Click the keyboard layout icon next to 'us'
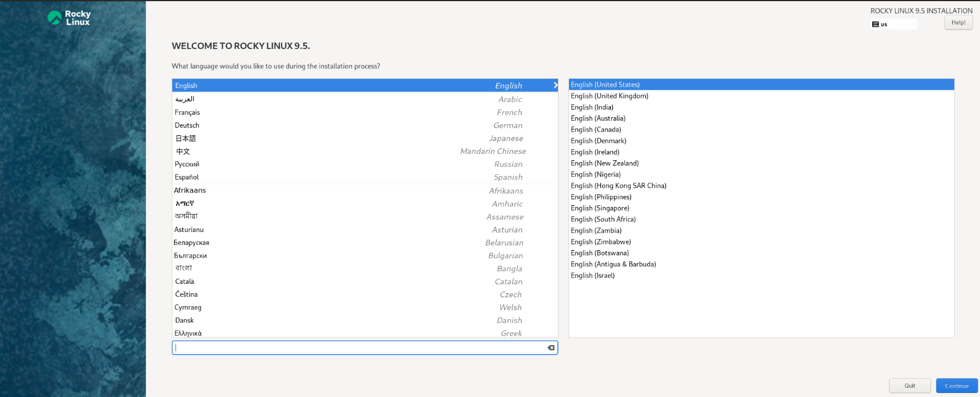 (875, 24)
